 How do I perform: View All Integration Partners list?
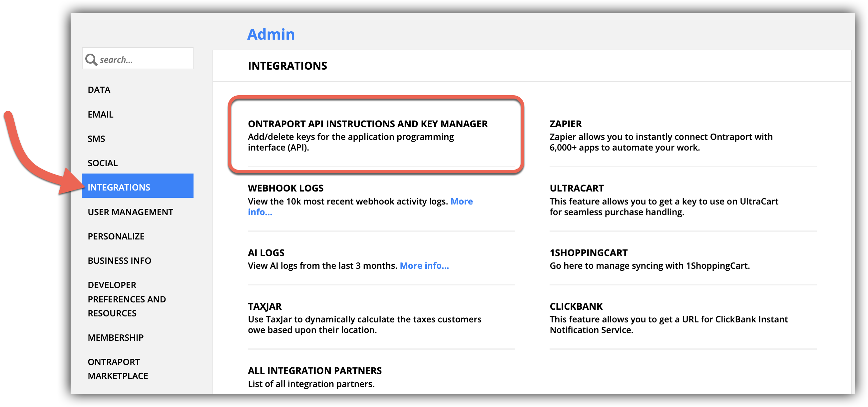point(314,371)
